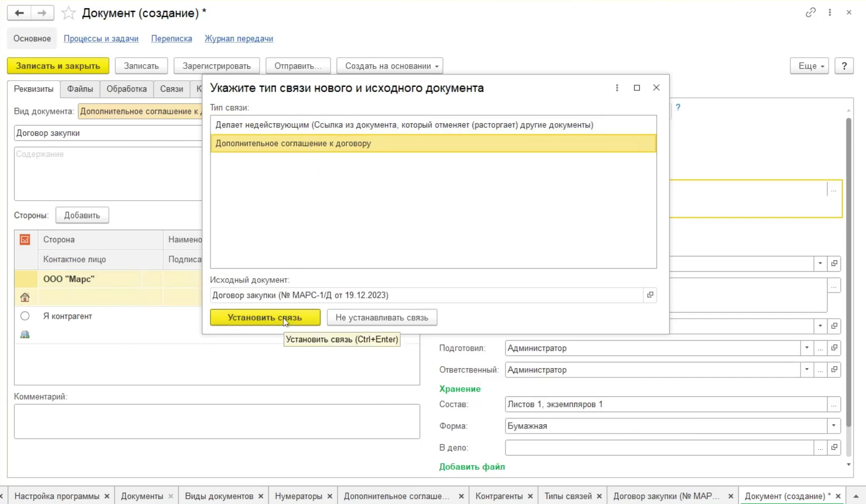This screenshot has width=866, height=504.
Task: Expand the Создать на основании dropdown
Action: (x=389, y=66)
